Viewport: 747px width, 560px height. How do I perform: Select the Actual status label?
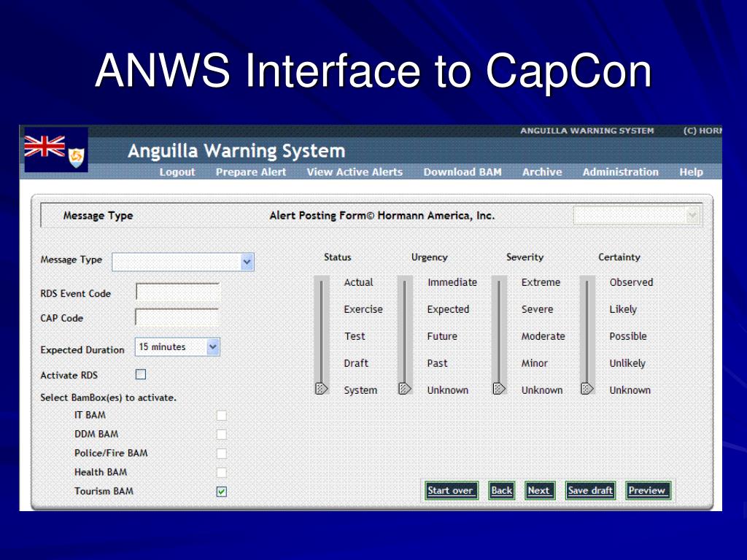pyautogui.click(x=358, y=282)
